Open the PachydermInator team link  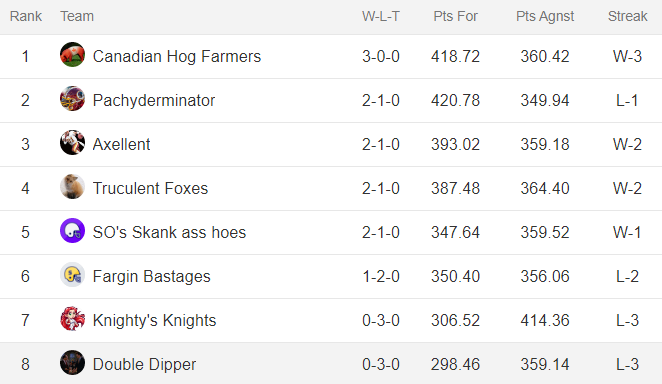[154, 100]
